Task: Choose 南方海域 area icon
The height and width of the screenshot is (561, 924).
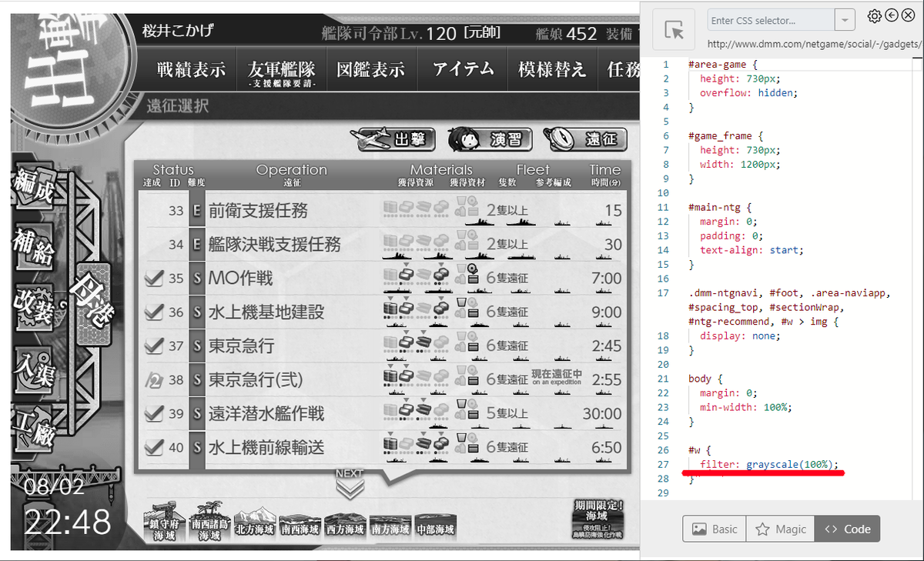Action: [391, 525]
